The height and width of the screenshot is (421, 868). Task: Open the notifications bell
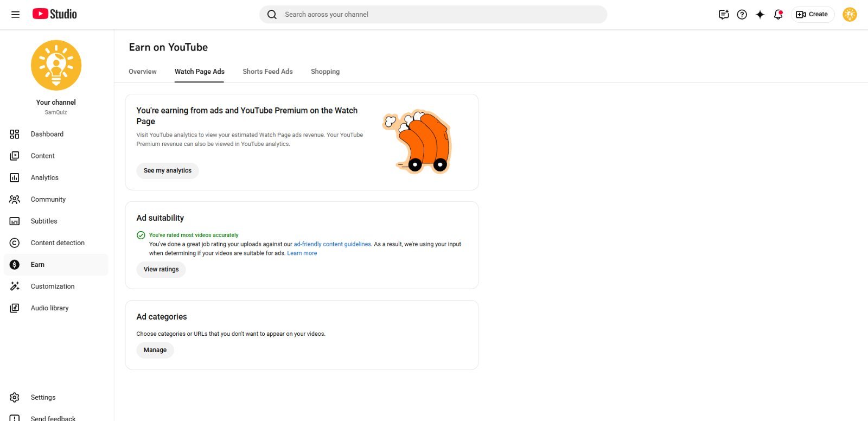pos(778,15)
